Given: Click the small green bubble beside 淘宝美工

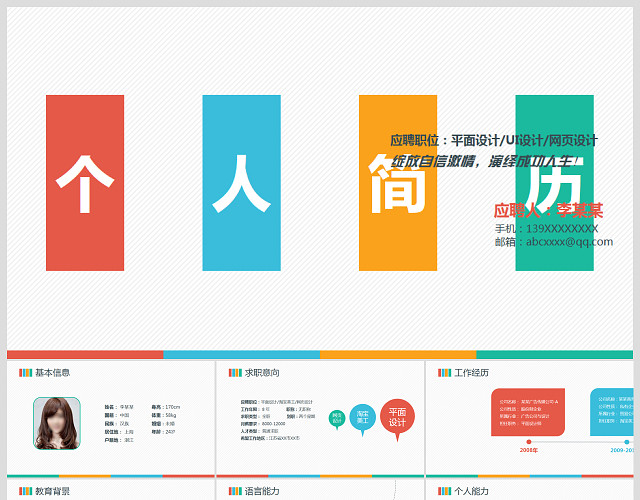Looking at the screenshot, I should pyautogui.click(x=337, y=419).
